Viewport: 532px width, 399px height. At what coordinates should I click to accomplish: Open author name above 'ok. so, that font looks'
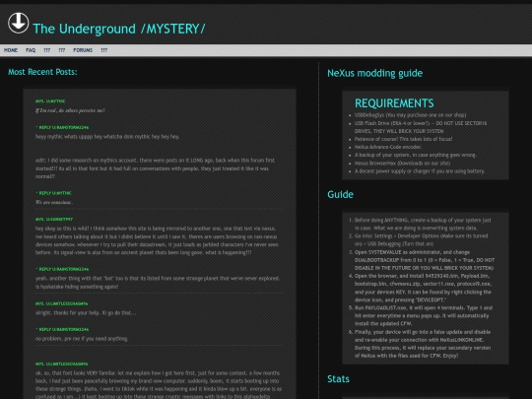[61, 365]
